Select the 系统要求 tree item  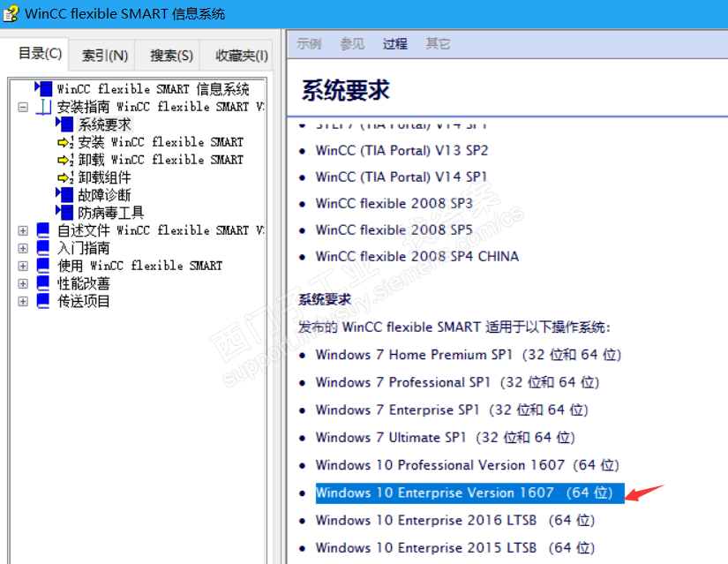pyautogui.click(x=105, y=124)
